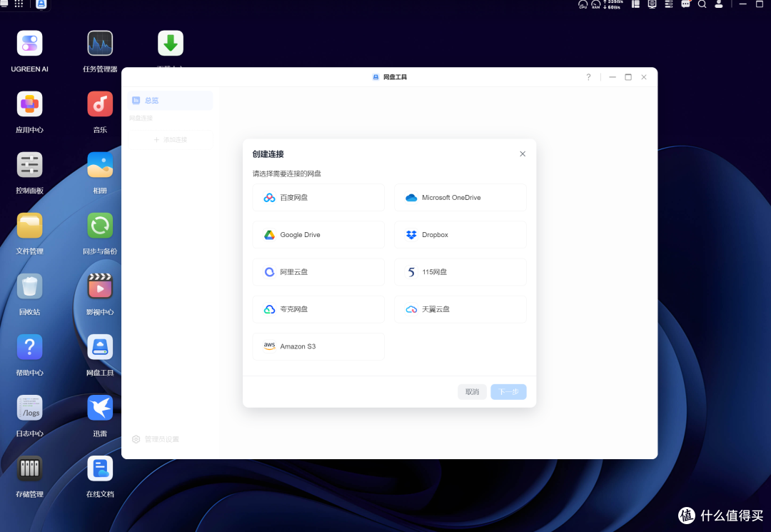Open the storage list icon in top bar

pos(669,4)
